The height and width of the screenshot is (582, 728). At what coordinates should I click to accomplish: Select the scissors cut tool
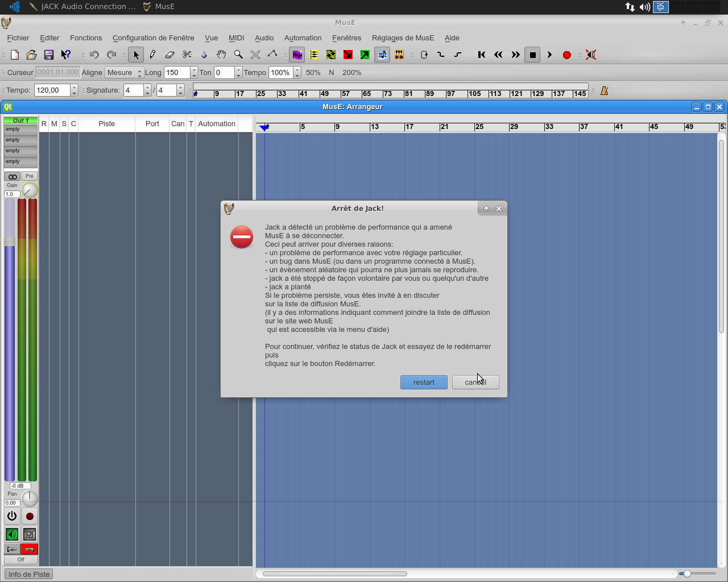click(187, 55)
